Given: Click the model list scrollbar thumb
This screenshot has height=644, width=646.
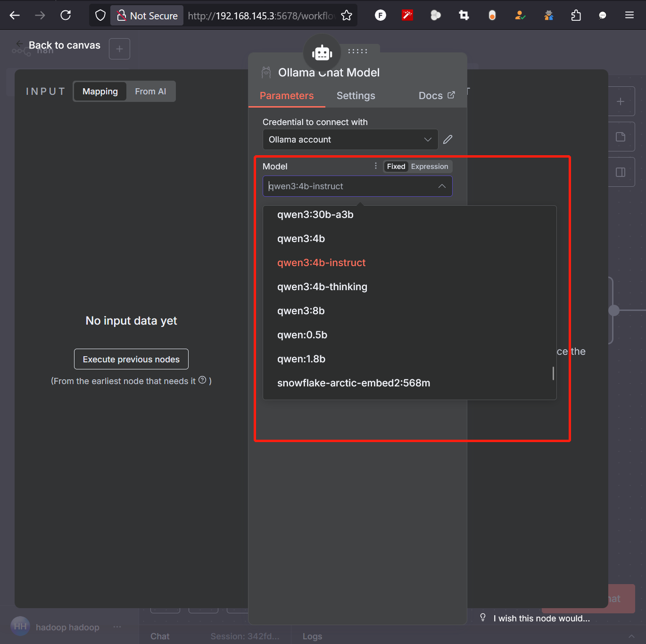Looking at the screenshot, I should pyautogui.click(x=553, y=373).
